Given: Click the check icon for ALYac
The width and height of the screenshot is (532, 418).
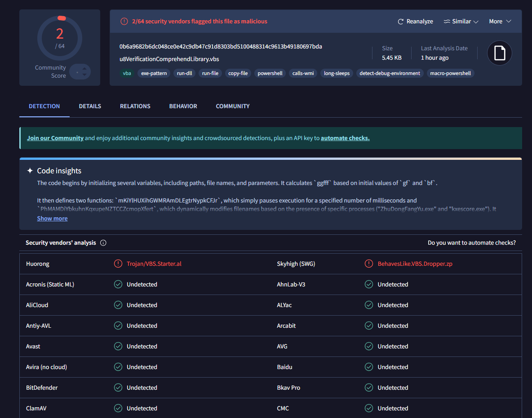Looking at the screenshot, I should point(369,305).
